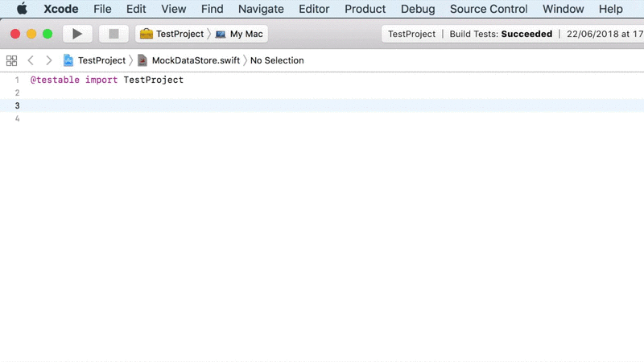Zoom the window with green button
Image resolution: width=644 pixels, height=362 pixels.
pos(47,34)
